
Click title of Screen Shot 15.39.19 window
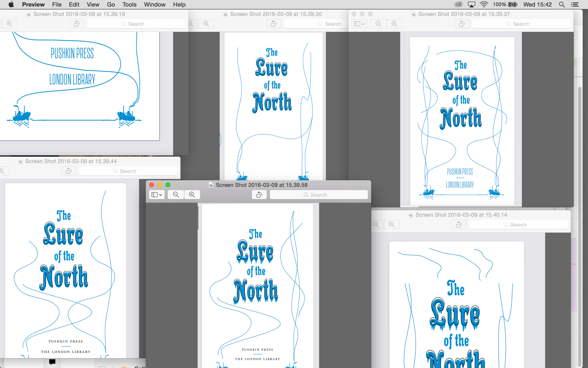(79, 14)
